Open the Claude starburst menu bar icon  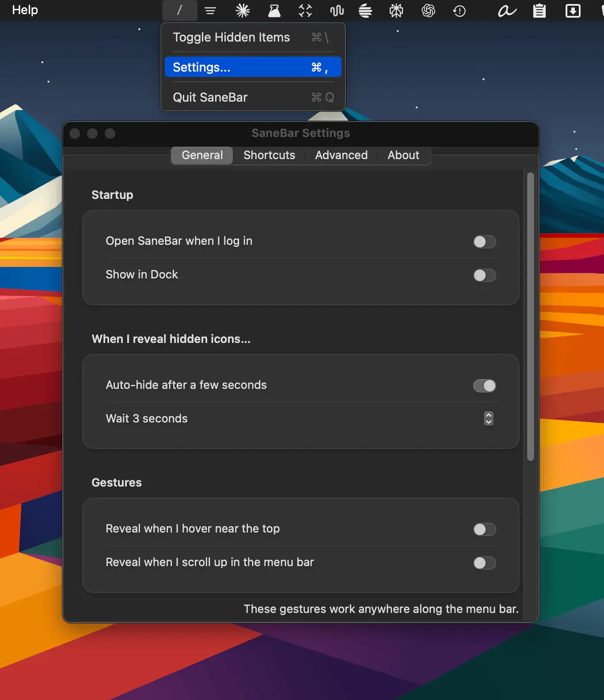pyautogui.click(x=243, y=11)
